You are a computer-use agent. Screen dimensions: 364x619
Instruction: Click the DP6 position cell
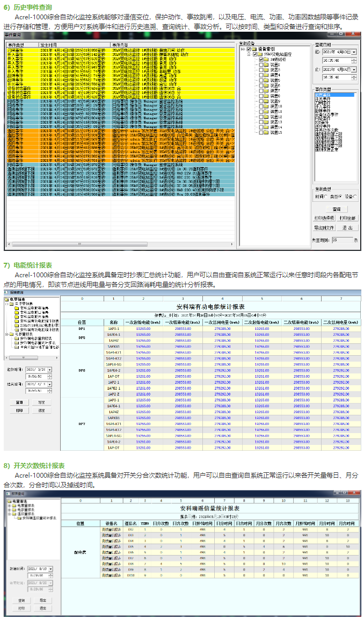[82, 370]
